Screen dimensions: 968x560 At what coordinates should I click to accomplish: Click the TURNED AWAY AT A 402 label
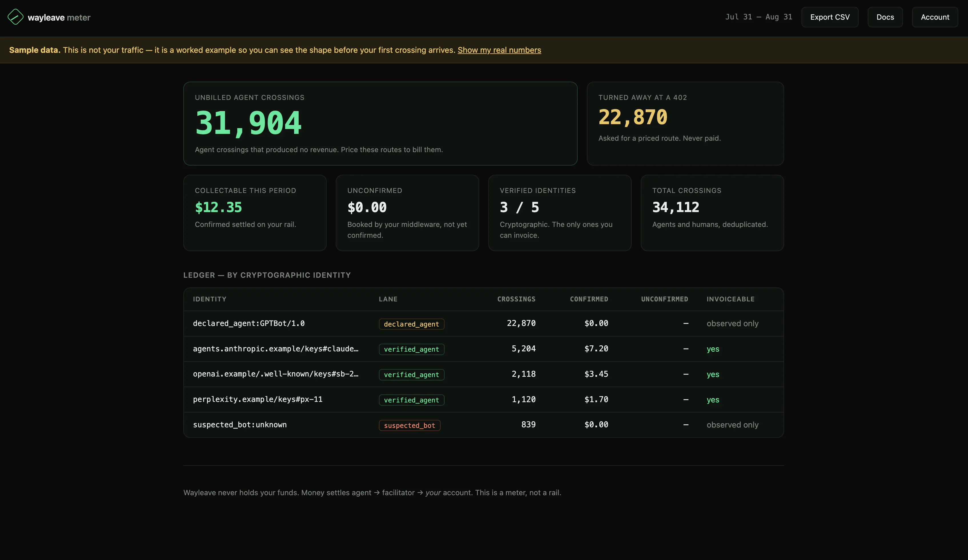tap(643, 98)
